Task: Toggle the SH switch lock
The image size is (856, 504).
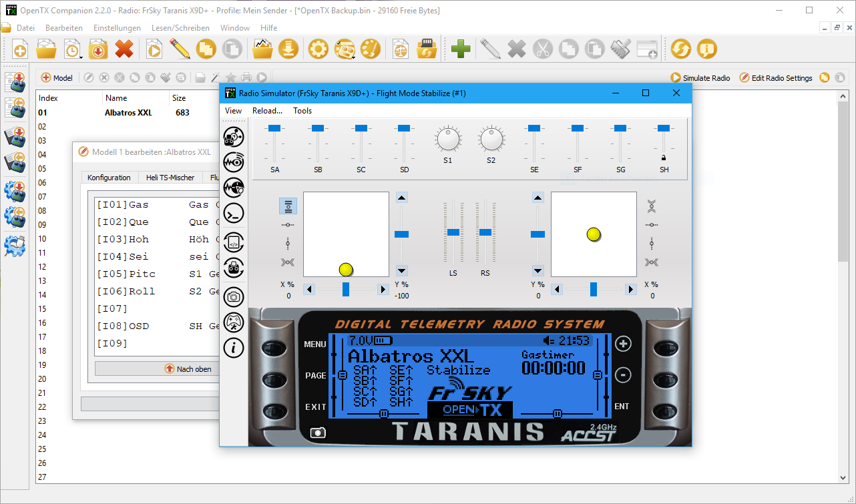Action: [x=663, y=158]
